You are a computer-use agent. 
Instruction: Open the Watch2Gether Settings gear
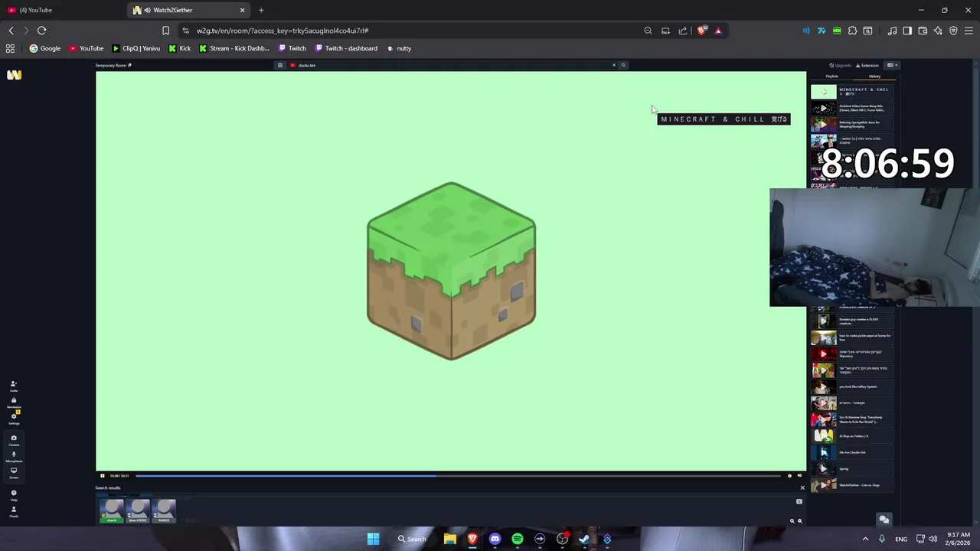pos(14,419)
